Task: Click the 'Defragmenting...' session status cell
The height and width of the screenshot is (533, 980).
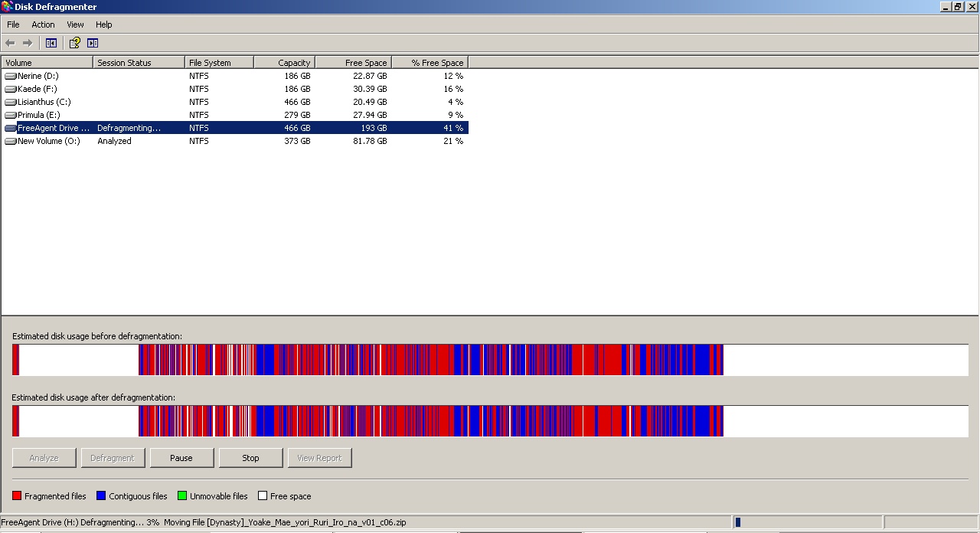Action: point(129,128)
